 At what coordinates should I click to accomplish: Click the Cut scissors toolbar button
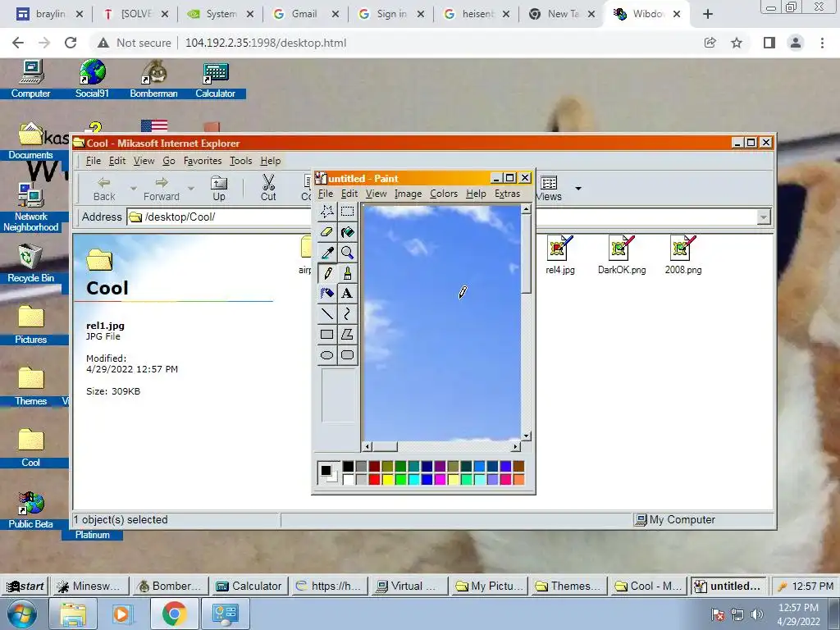[268, 189]
